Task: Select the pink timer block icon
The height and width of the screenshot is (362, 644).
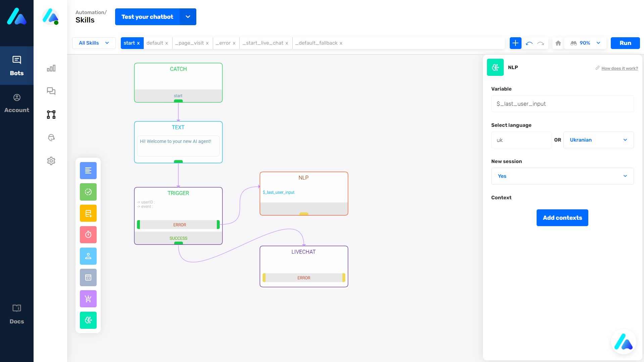Action: [88, 235]
